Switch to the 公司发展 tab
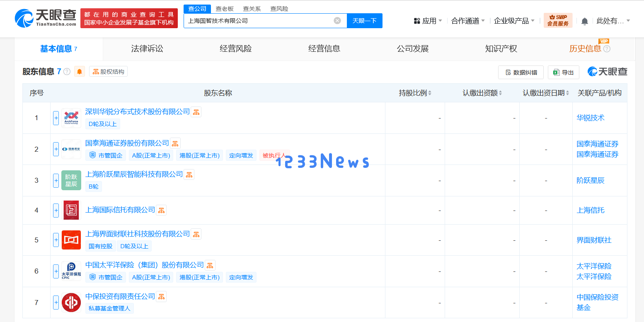 (x=413, y=49)
